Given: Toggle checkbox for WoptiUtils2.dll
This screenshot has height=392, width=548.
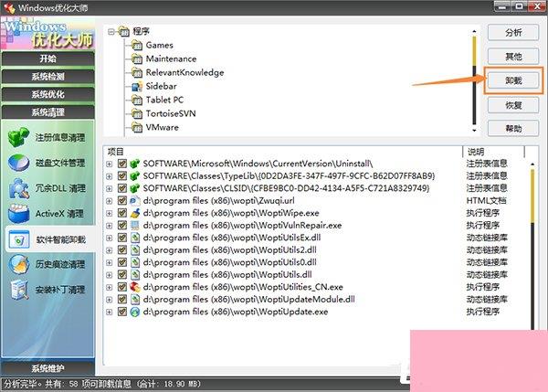Looking at the screenshot, I should point(122,250).
